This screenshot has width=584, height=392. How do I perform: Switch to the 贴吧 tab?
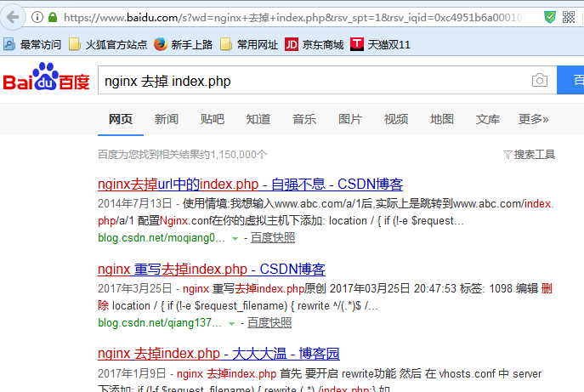click(x=213, y=119)
